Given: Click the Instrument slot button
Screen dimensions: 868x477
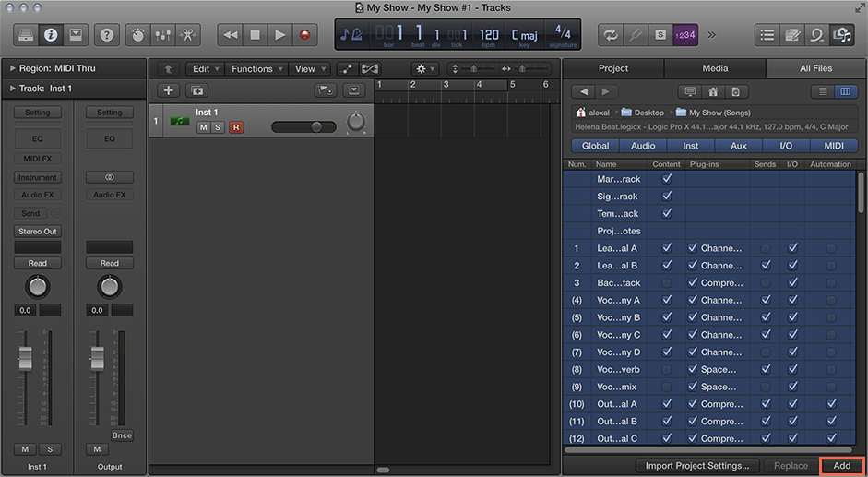Looking at the screenshot, I should tap(38, 177).
